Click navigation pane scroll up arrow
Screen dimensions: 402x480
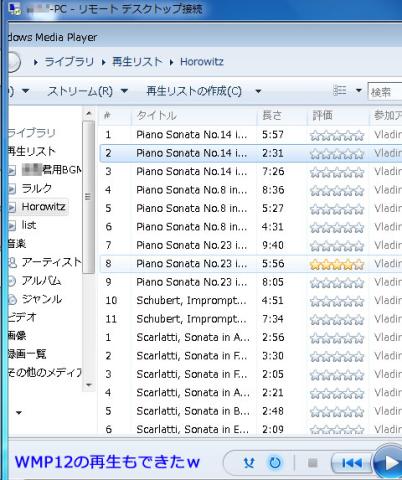pos(88,114)
